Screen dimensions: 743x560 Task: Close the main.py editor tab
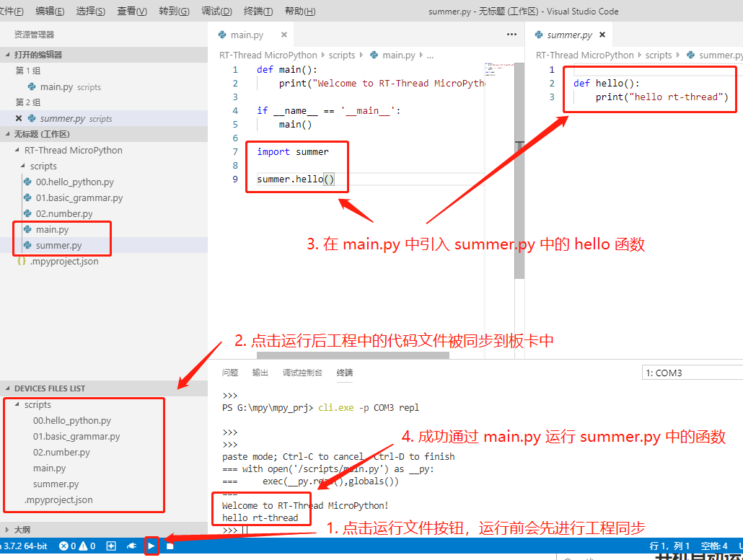pyautogui.click(x=284, y=35)
